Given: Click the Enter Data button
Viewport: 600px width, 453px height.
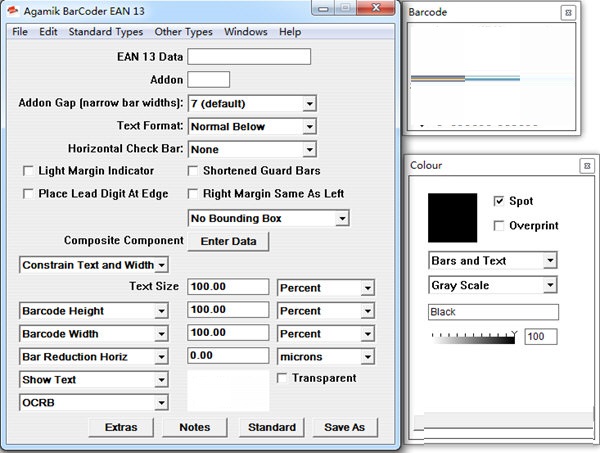Looking at the screenshot, I should coord(228,241).
